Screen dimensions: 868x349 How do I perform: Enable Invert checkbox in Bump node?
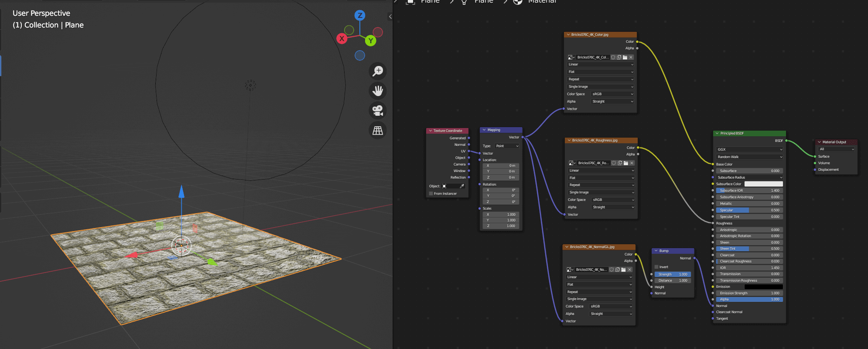coord(656,267)
